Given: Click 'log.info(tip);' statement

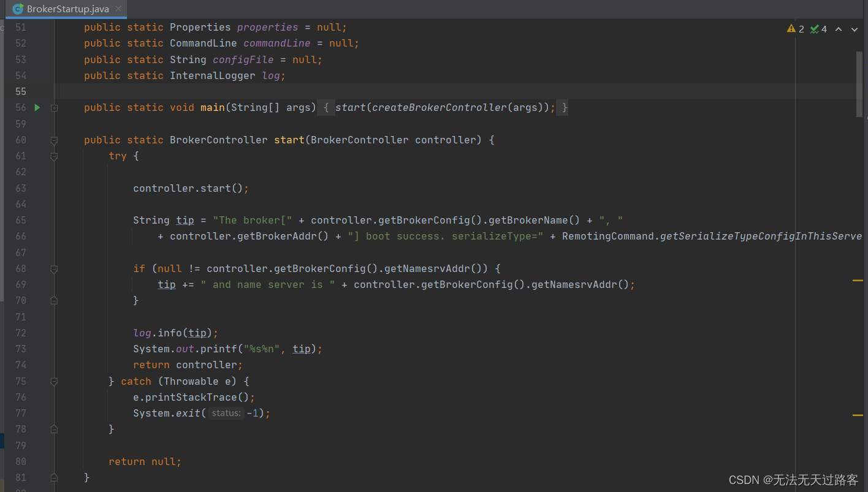Looking at the screenshot, I should [176, 333].
